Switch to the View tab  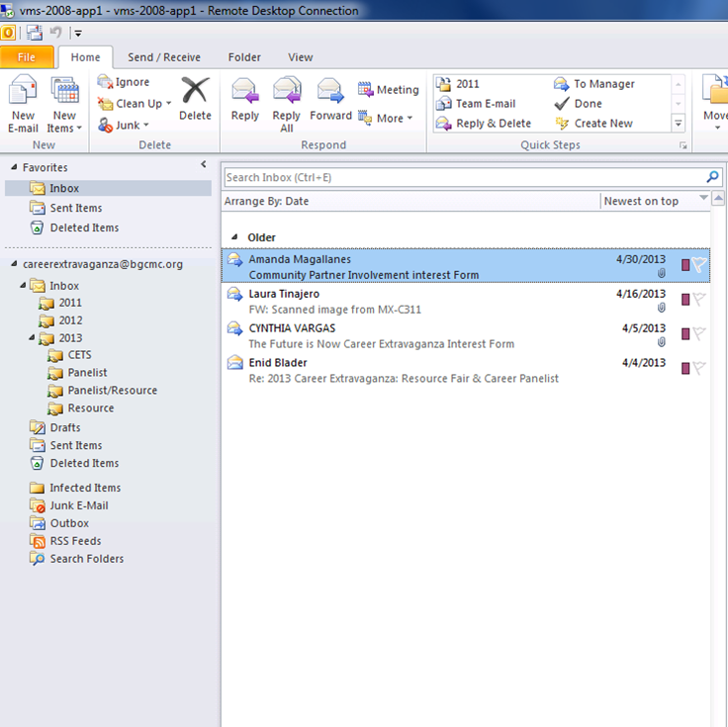(300, 57)
